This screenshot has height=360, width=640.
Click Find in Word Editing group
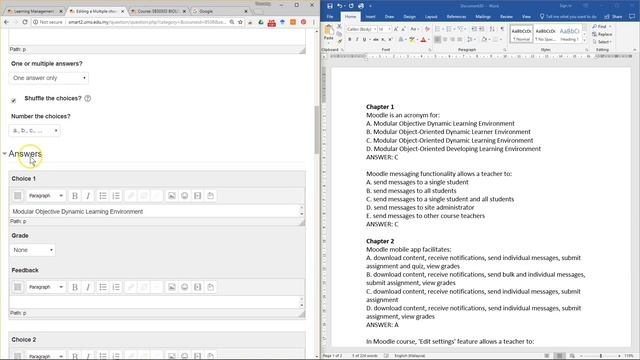[601, 27]
